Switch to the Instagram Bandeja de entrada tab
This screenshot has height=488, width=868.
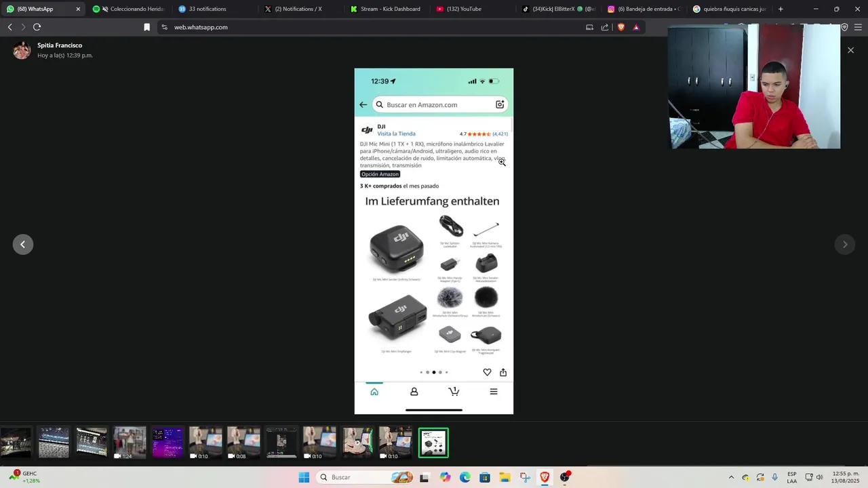click(x=645, y=9)
